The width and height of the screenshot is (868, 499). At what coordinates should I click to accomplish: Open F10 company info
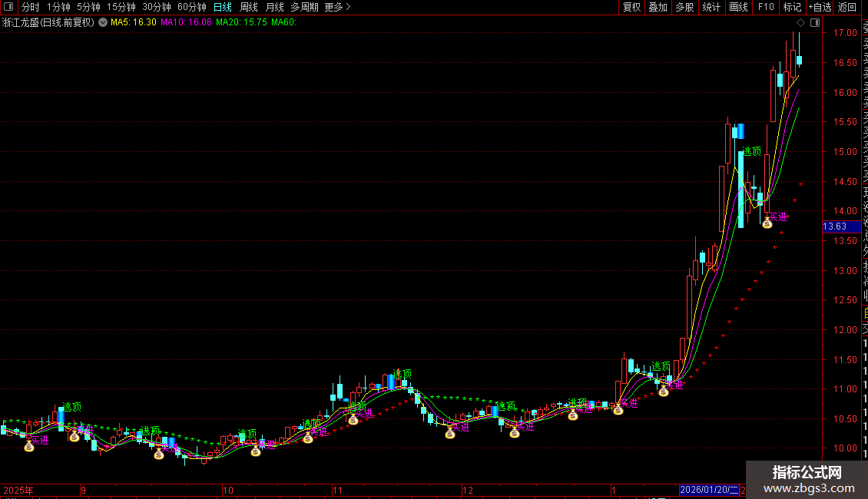click(766, 7)
